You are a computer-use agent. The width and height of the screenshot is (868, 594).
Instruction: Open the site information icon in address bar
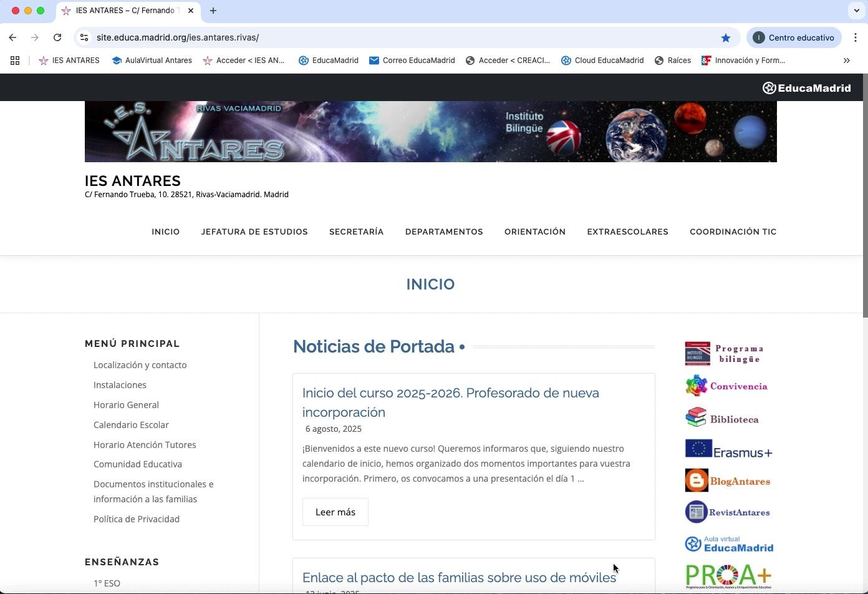84,37
